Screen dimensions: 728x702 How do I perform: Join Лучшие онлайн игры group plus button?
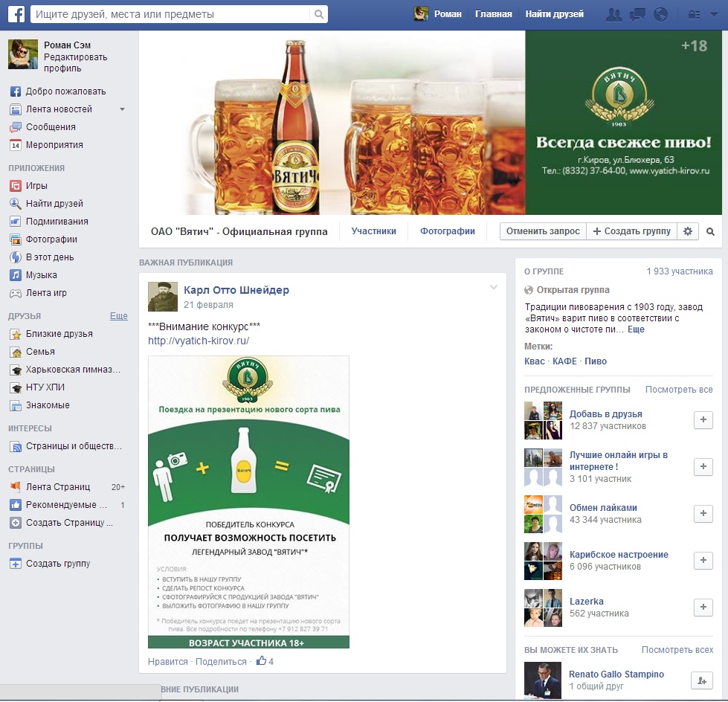click(x=703, y=466)
